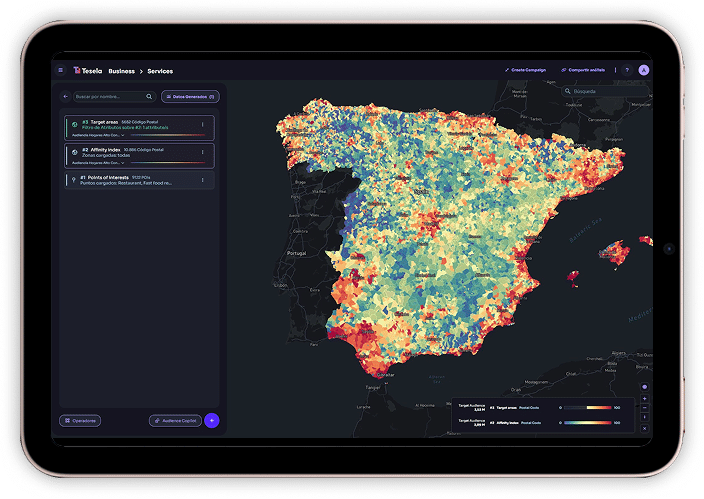Open the user avatar profile
This screenshot has width=704, height=499.
tap(643, 70)
